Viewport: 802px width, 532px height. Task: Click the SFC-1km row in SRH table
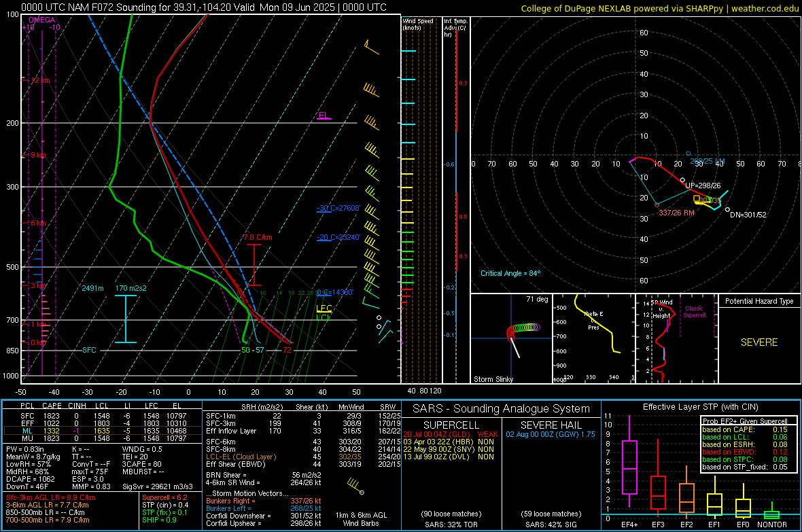pos(303,416)
